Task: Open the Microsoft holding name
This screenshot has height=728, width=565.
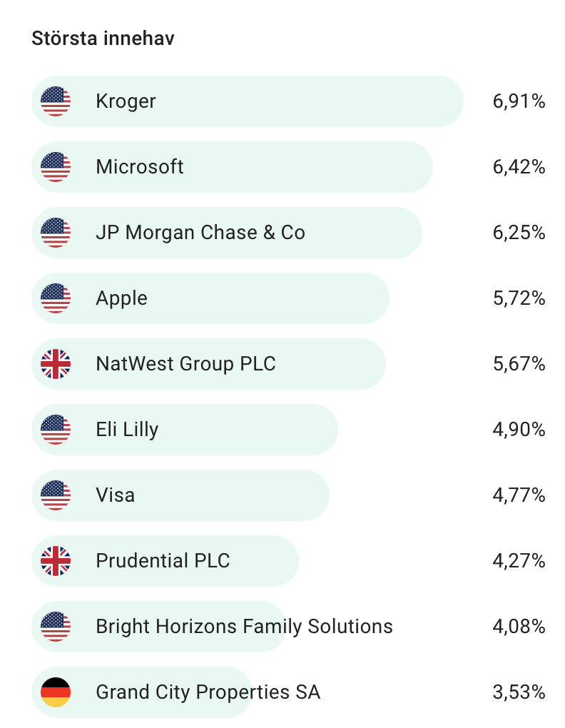Action: 140,167
